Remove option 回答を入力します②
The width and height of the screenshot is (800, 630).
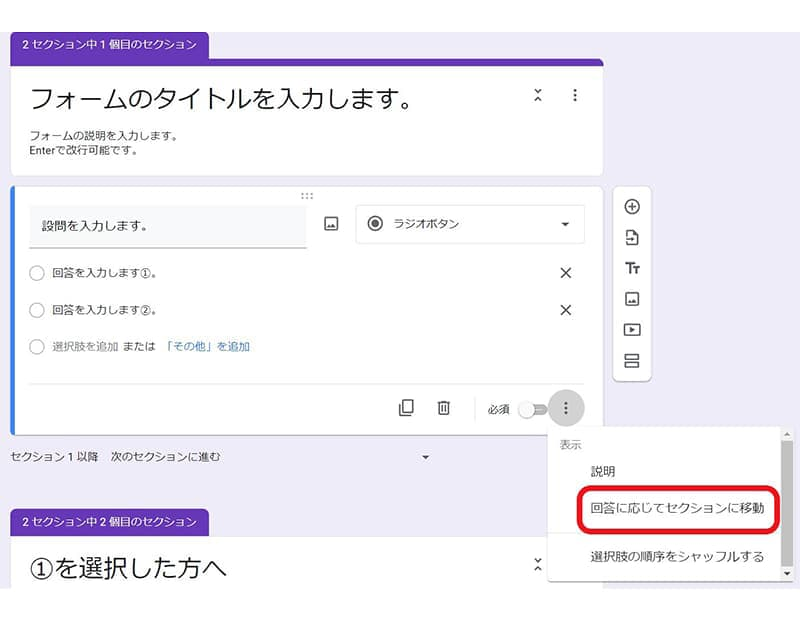tap(565, 310)
